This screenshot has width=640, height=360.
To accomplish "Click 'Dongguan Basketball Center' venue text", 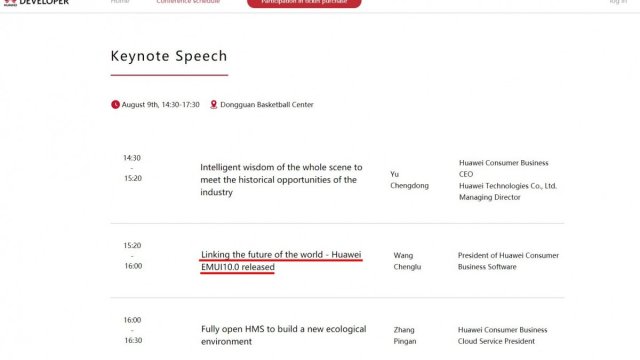I will 267,104.
